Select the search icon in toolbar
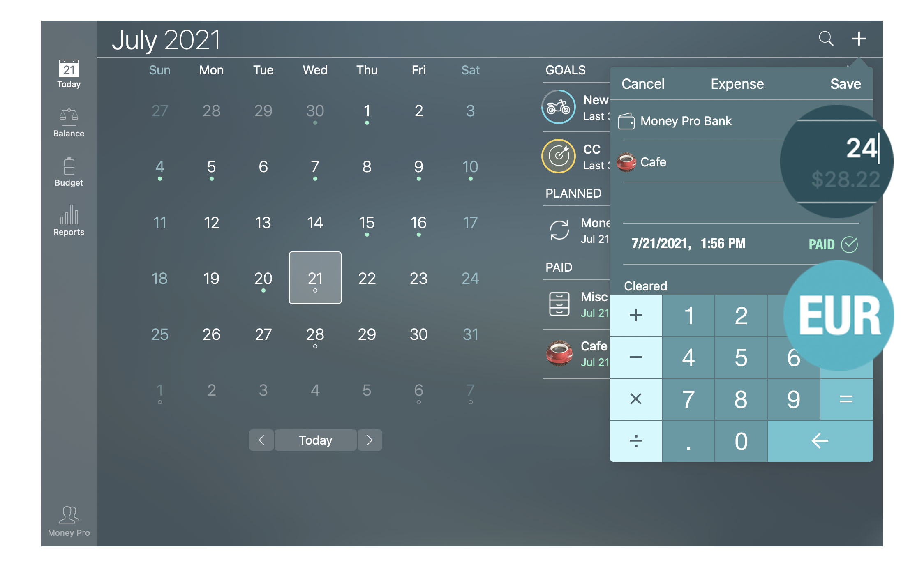This screenshot has height=567, width=924. click(x=827, y=37)
